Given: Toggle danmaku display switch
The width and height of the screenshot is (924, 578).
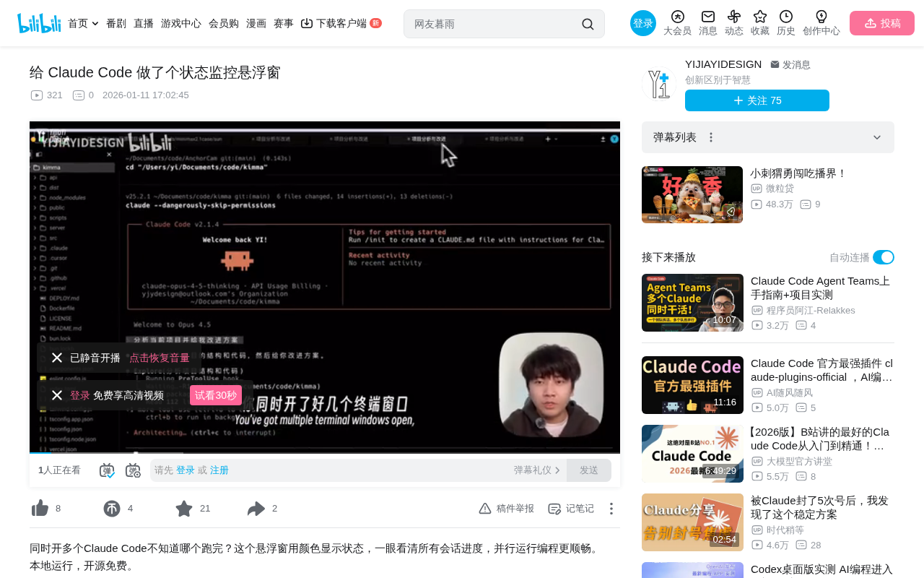Looking at the screenshot, I should (x=107, y=470).
